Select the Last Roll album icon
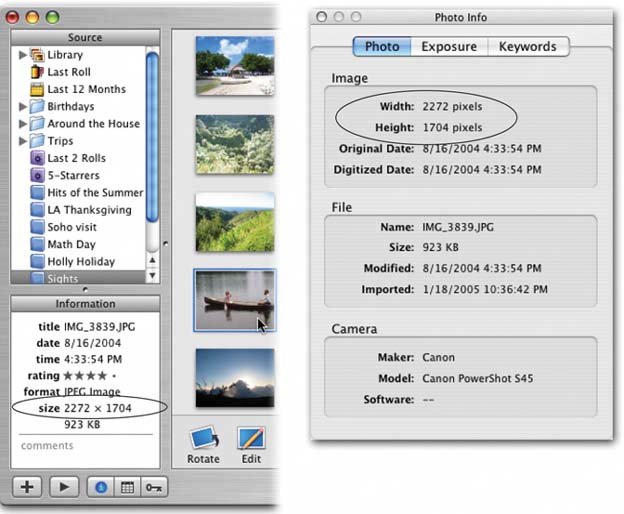The width and height of the screenshot is (624, 514). pos(38,72)
